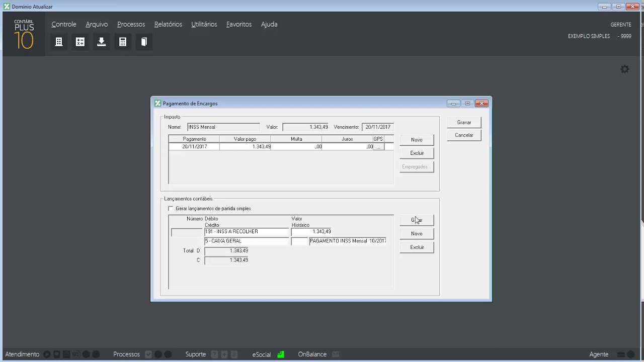Click the Imposto Valor field 1.343,49
The width and height of the screenshot is (644, 362).
pyautogui.click(x=305, y=127)
